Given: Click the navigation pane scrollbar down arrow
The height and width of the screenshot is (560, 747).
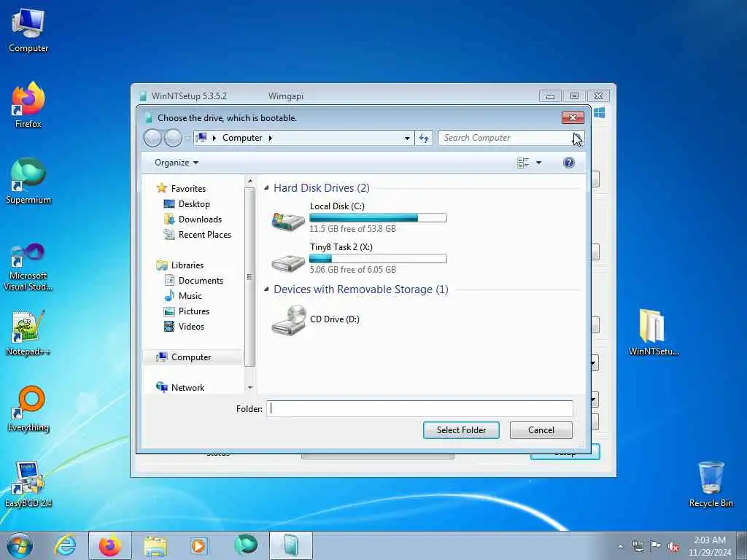Looking at the screenshot, I should tap(250, 388).
